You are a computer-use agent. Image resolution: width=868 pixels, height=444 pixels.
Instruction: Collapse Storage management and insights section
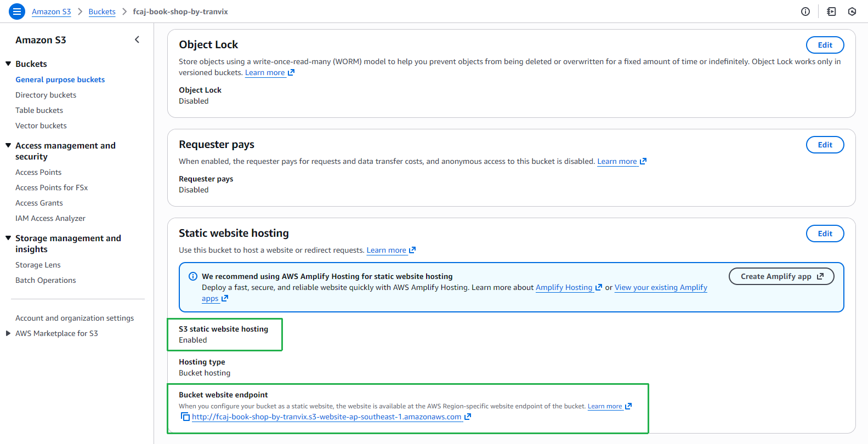coord(8,238)
